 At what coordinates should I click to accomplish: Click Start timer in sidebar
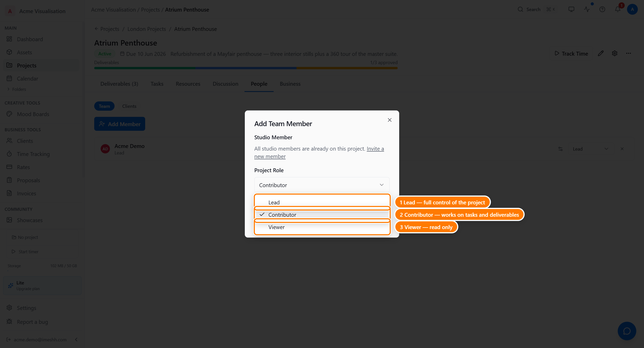(42, 251)
